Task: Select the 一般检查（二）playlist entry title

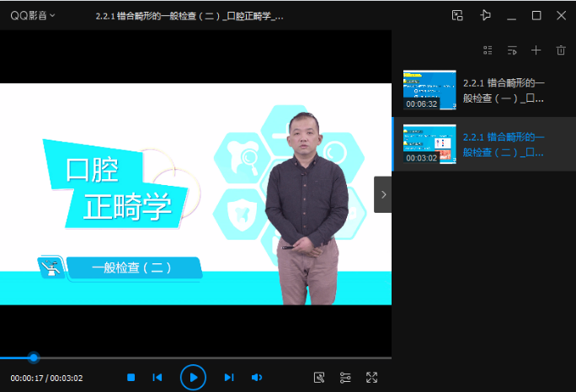Action: pyautogui.click(x=504, y=144)
